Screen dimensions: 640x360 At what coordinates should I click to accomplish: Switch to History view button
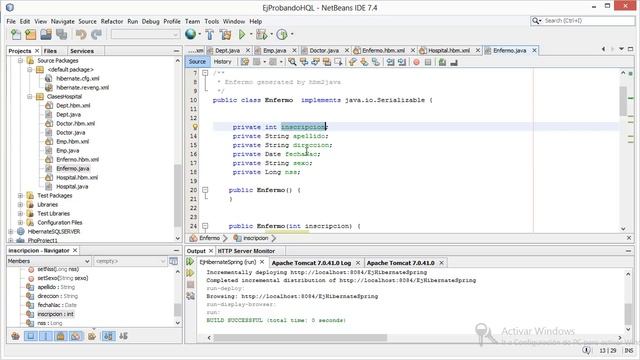(x=222, y=62)
